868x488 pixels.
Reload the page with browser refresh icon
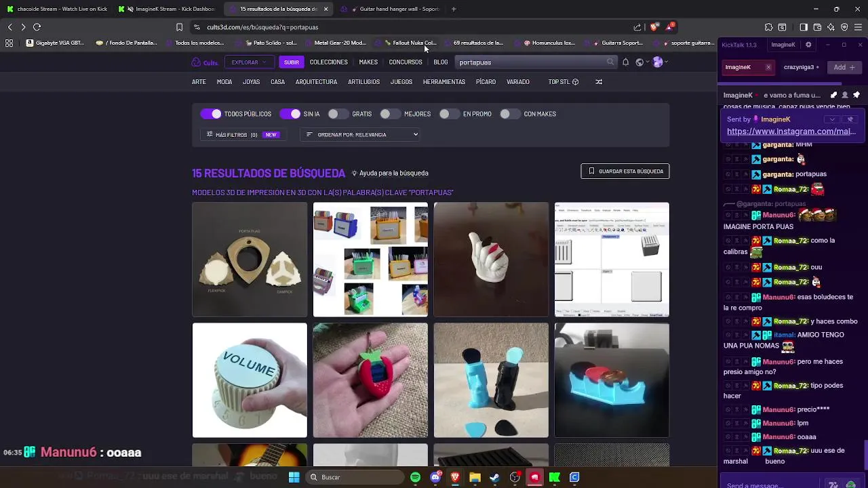coord(37,27)
